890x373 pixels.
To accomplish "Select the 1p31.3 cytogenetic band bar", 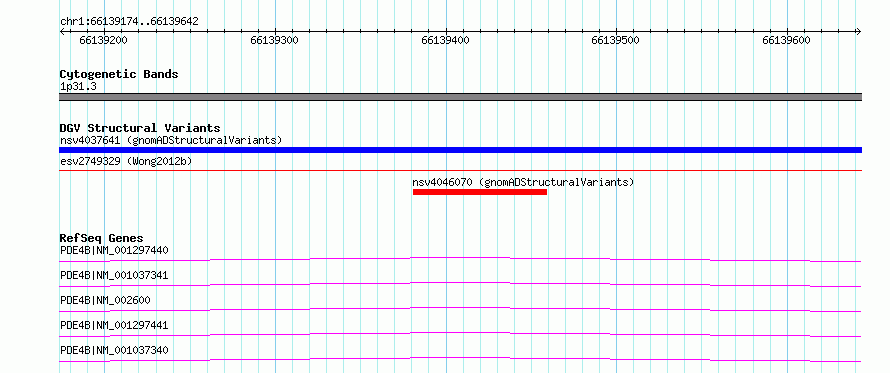I will 460,97.
